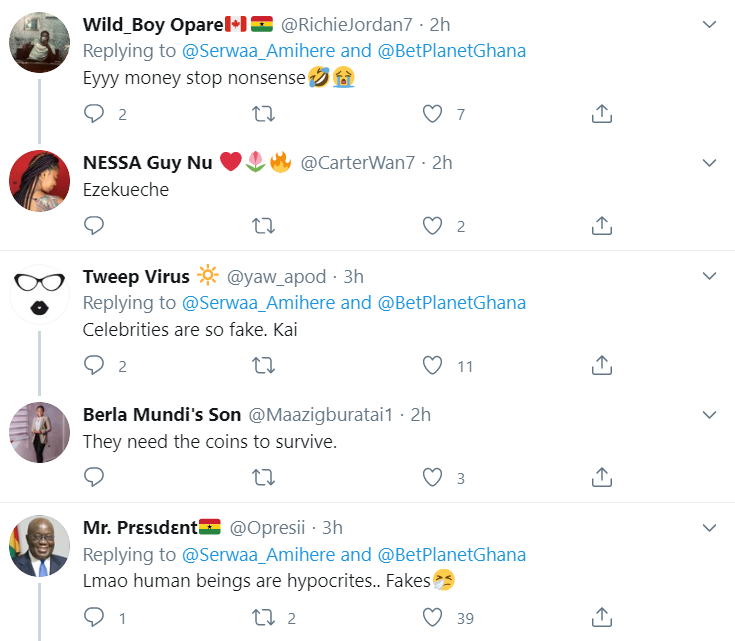735x641 pixels.
Task: Retweet 'They need the coins to survive'
Action: click(x=263, y=477)
